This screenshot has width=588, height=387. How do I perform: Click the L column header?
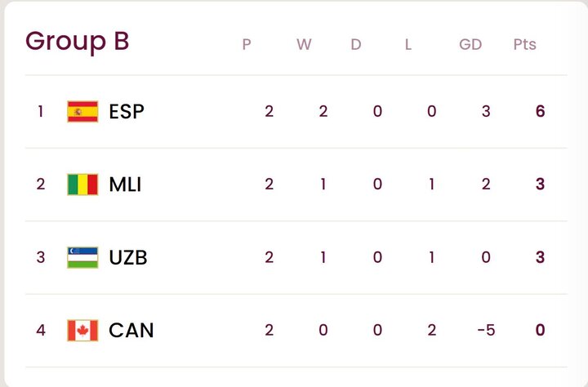(x=408, y=45)
